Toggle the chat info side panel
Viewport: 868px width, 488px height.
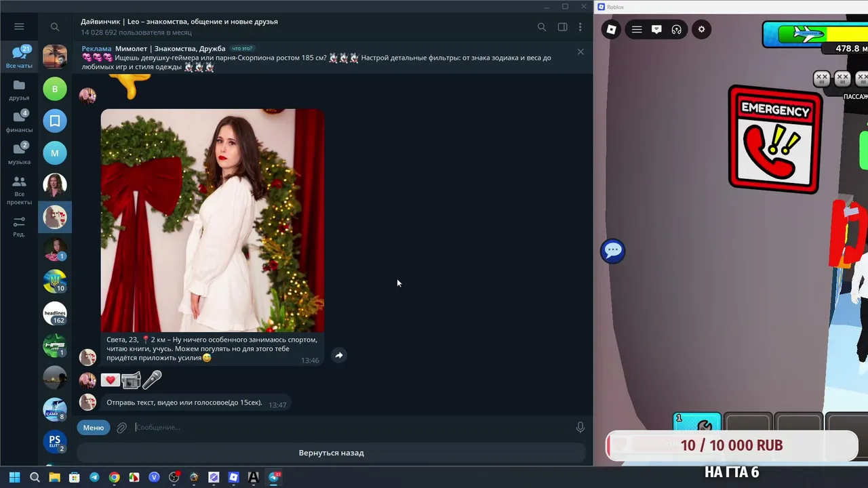562,27
